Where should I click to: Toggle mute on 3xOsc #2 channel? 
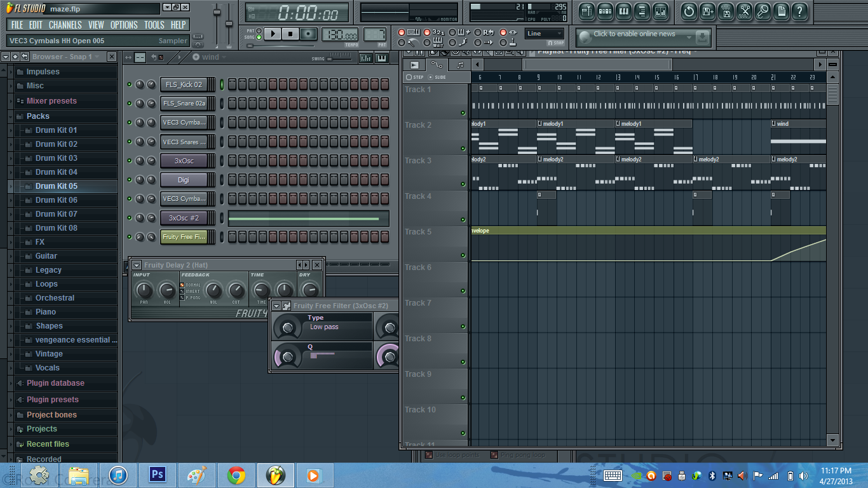pyautogui.click(x=130, y=218)
